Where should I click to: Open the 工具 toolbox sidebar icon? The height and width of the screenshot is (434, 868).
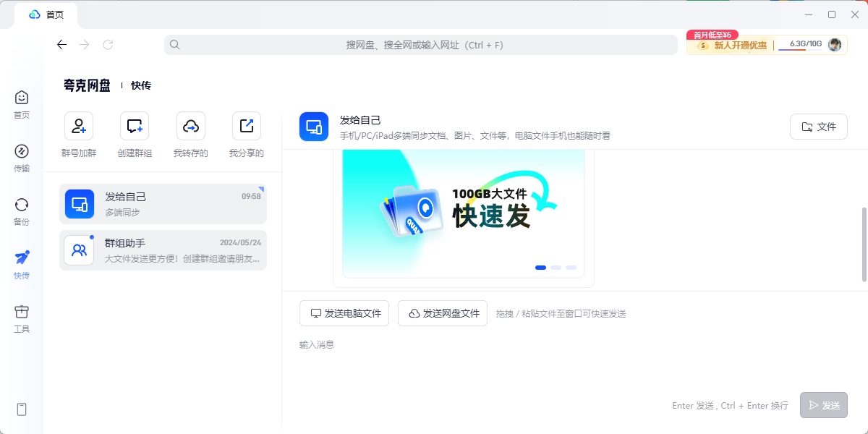(22, 312)
